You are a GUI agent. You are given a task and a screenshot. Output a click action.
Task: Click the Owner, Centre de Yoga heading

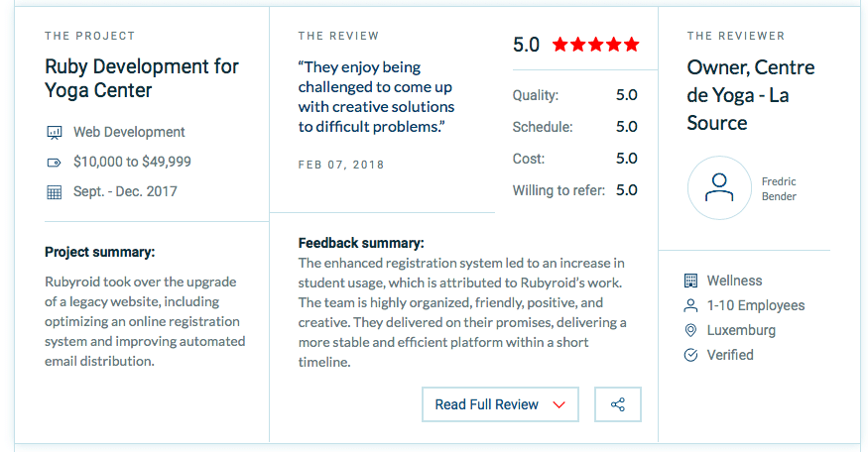click(x=751, y=95)
